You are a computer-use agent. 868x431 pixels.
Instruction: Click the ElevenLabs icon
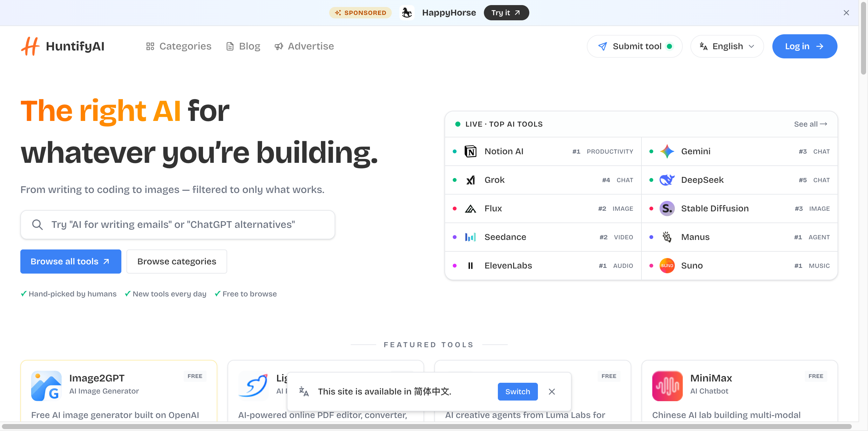click(x=470, y=266)
